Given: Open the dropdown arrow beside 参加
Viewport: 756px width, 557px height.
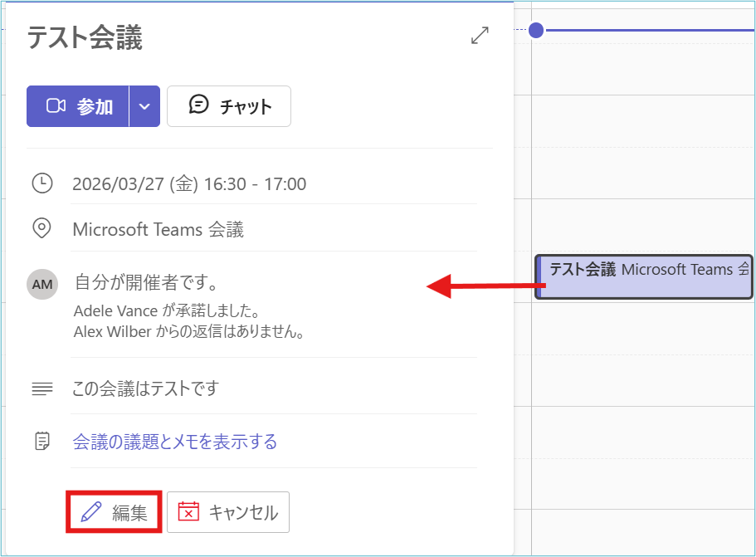Looking at the screenshot, I should pyautogui.click(x=144, y=106).
